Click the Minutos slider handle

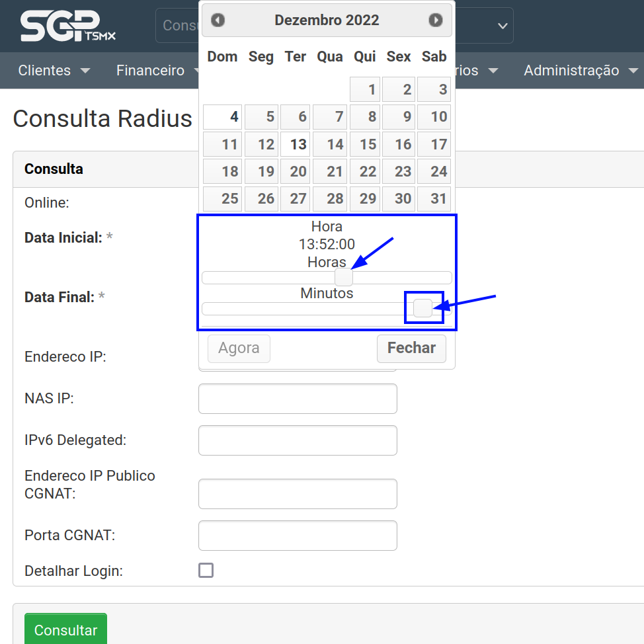423,308
